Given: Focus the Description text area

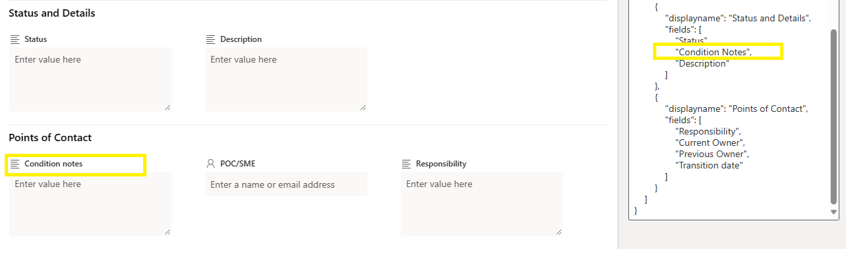Looking at the screenshot, I should point(286,79).
